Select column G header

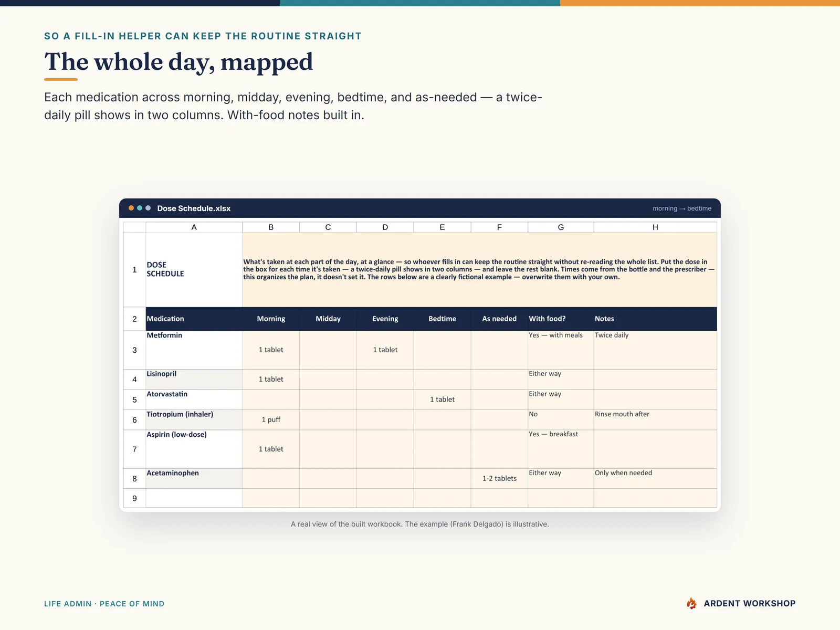coord(561,227)
